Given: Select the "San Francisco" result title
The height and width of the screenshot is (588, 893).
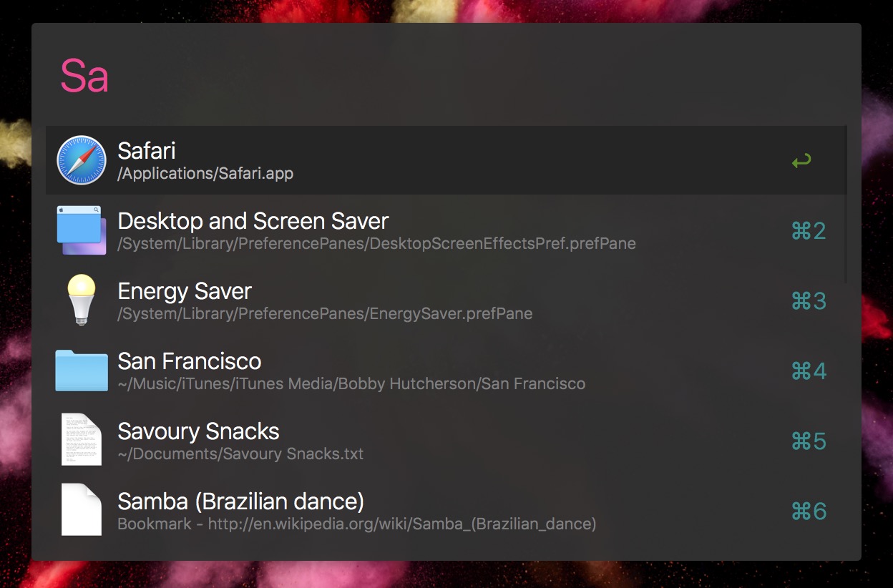Looking at the screenshot, I should [x=190, y=361].
